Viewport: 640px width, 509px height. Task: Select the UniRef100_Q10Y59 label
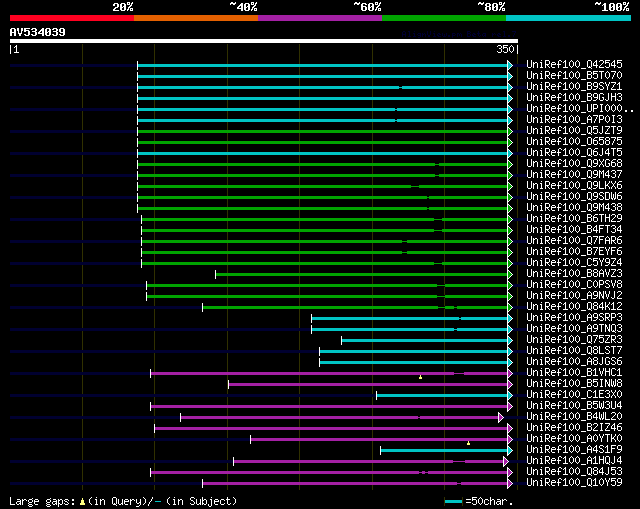(x=574, y=483)
